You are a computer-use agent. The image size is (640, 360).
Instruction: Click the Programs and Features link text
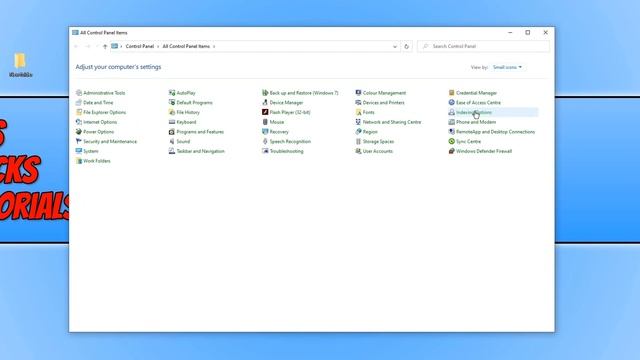[200, 132]
